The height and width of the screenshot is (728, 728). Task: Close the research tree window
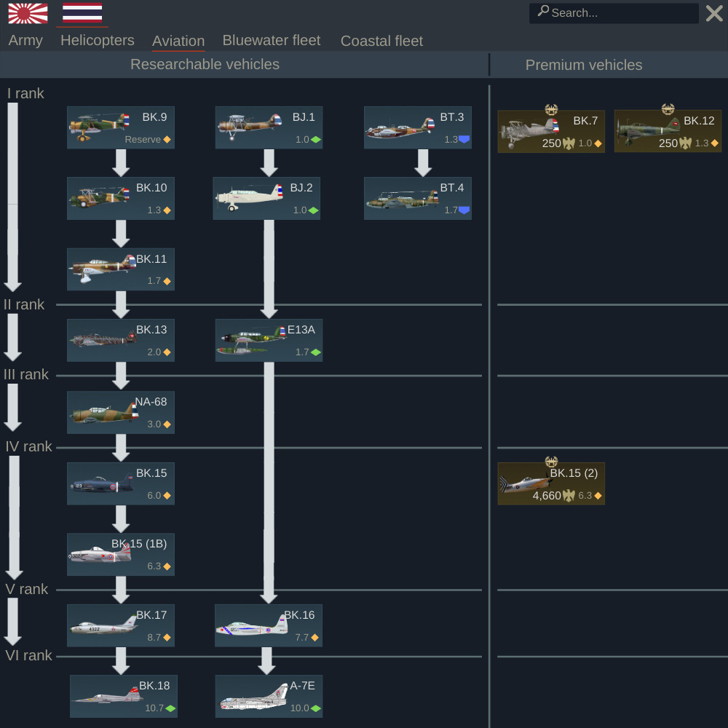coord(714,13)
